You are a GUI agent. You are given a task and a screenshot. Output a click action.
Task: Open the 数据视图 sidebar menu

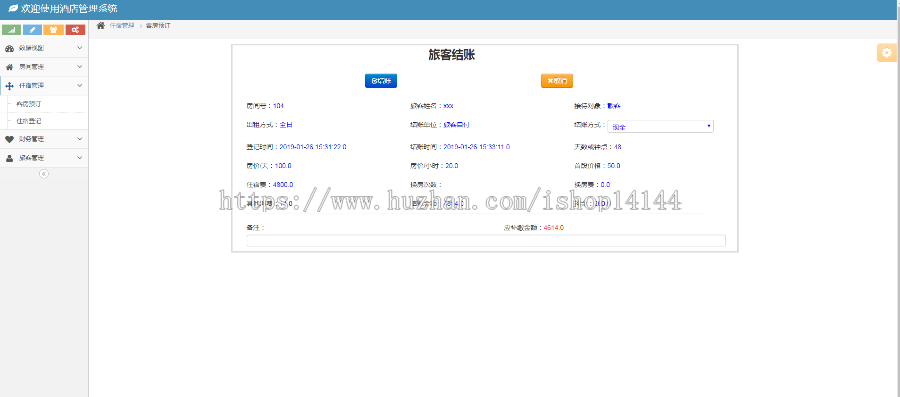pyautogui.click(x=44, y=49)
